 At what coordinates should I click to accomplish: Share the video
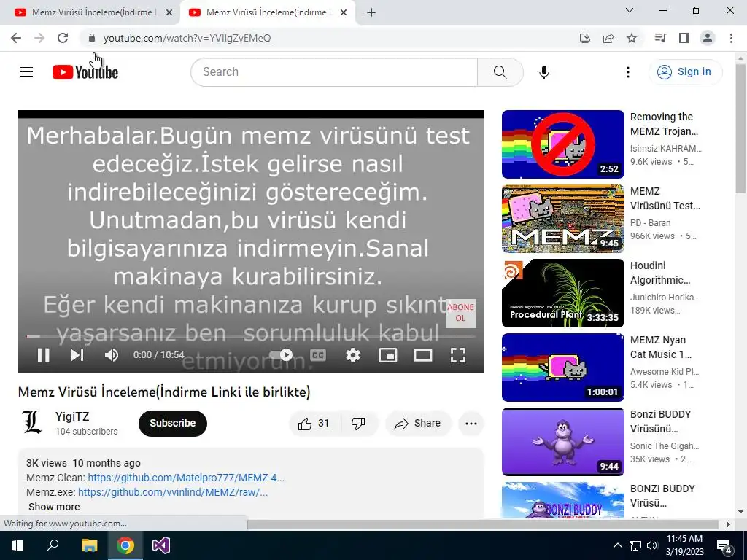[418, 424]
